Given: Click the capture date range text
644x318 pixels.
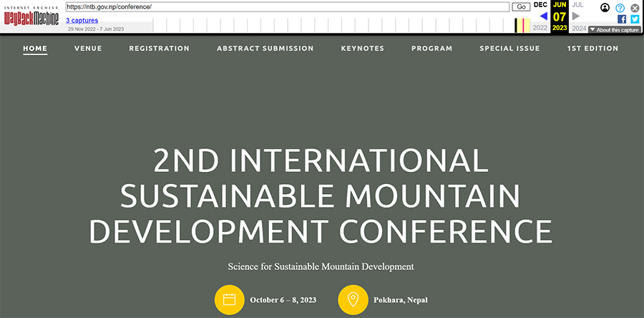Looking at the screenshot, I should pos(96,29).
